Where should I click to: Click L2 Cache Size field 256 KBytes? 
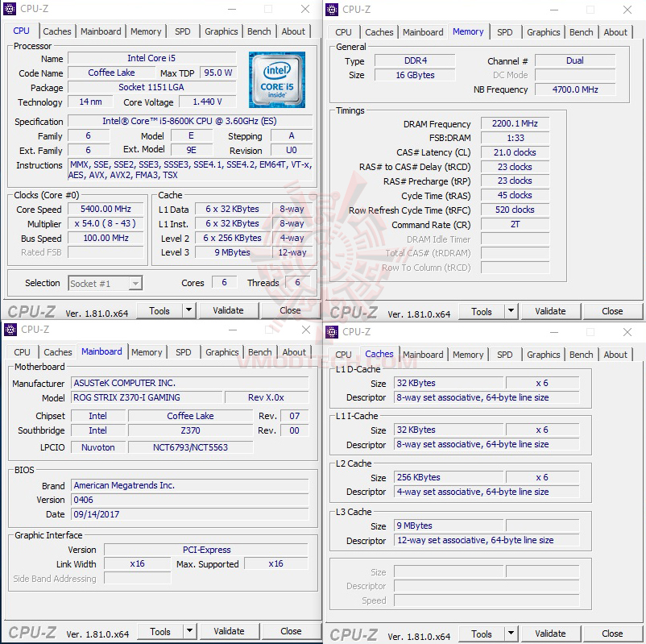coord(449,477)
